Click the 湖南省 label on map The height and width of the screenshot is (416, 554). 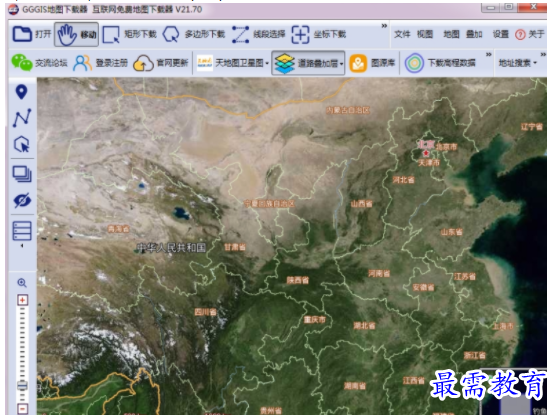355,386
